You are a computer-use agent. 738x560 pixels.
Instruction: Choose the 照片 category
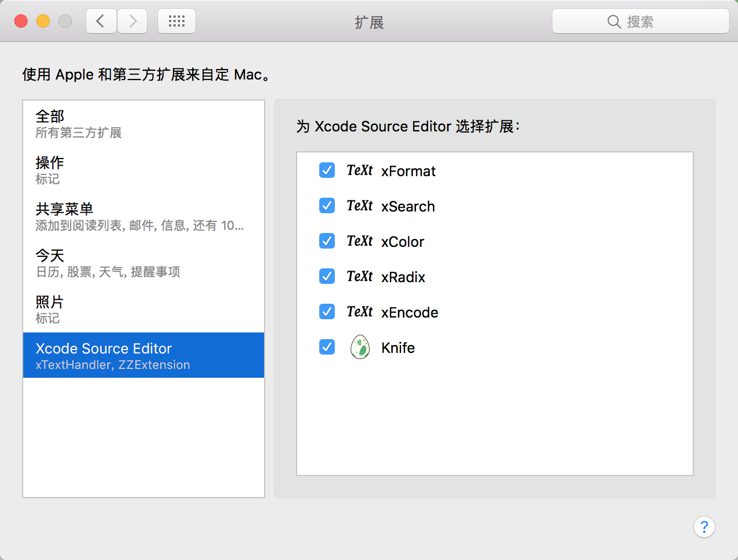click(x=144, y=309)
